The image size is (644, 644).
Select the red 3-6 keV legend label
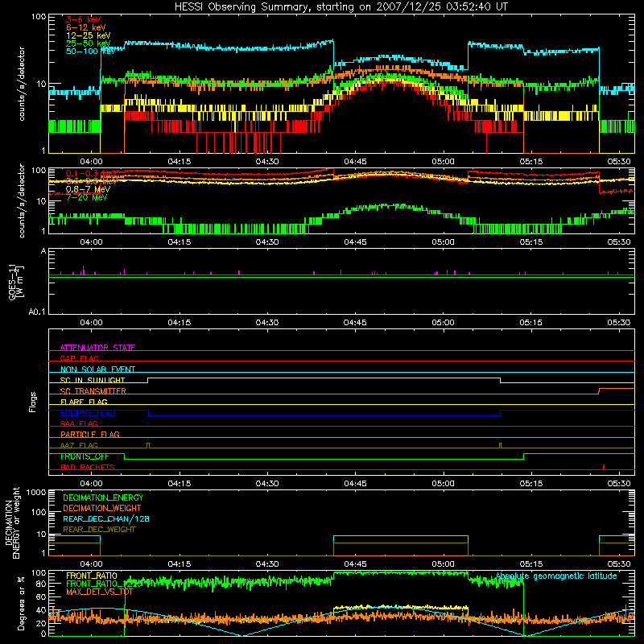[83, 19]
